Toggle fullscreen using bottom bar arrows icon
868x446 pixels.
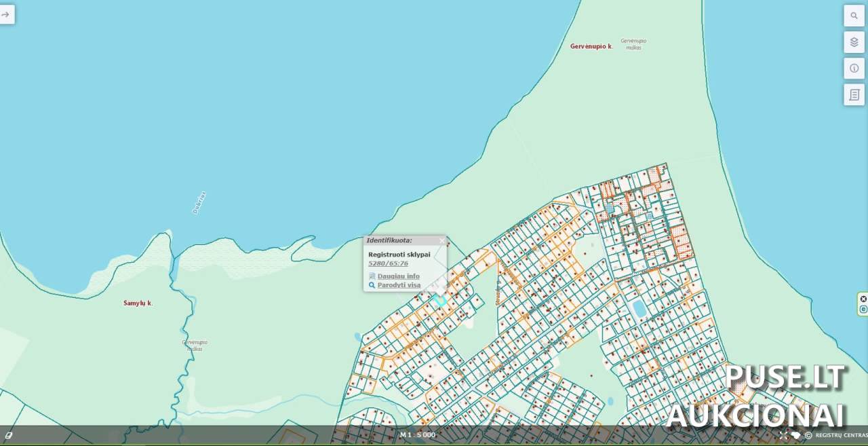pyautogui.click(x=783, y=435)
